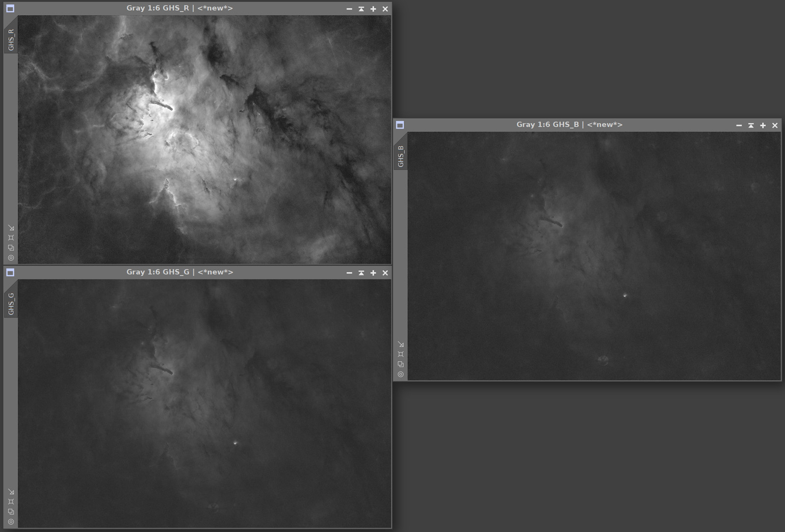Click the diagonal arrow icon in GHS_G window
This screenshot has width=785, height=532.
[11, 492]
